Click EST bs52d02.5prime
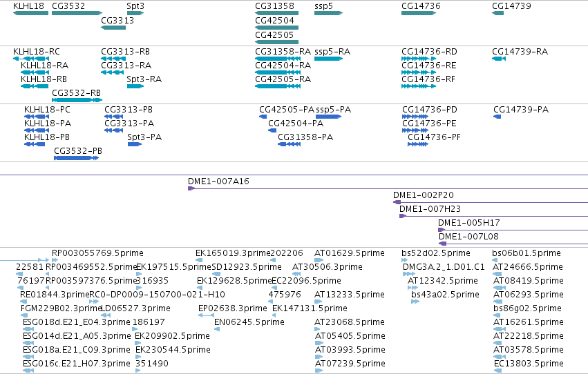Screen dimensions: 588x374 tap(404, 260)
